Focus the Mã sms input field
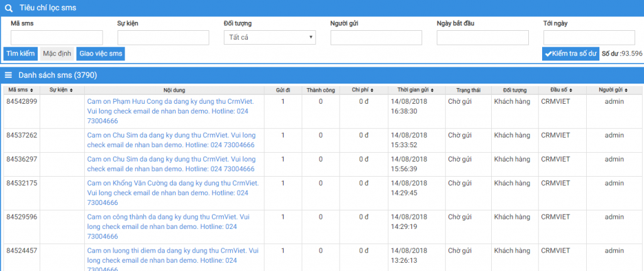Screen dimensions: 644x271 (x=57, y=37)
